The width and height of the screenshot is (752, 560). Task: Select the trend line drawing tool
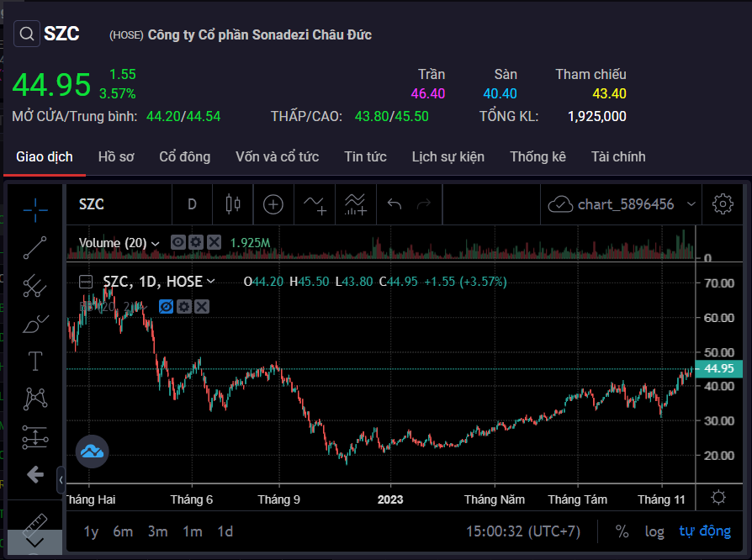tap(34, 247)
